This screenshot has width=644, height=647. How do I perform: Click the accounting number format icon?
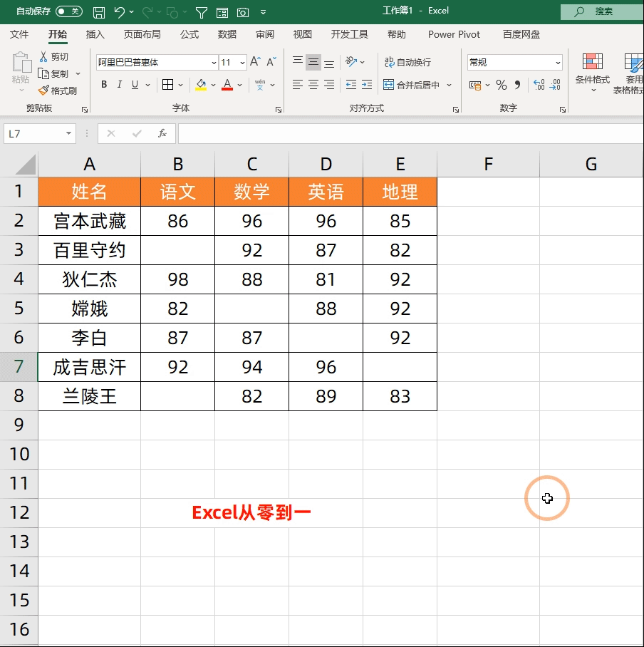[x=475, y=86]
